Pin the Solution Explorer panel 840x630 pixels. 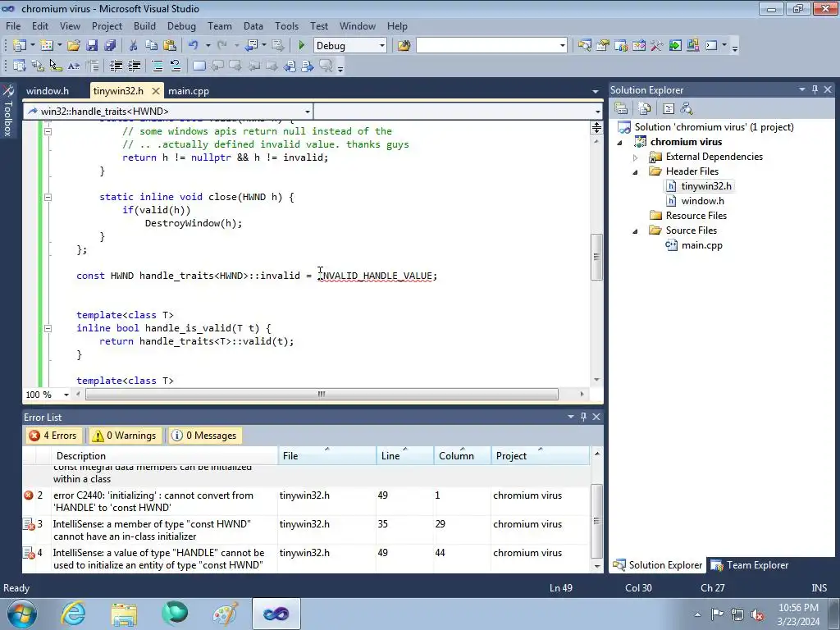point(815,89)
